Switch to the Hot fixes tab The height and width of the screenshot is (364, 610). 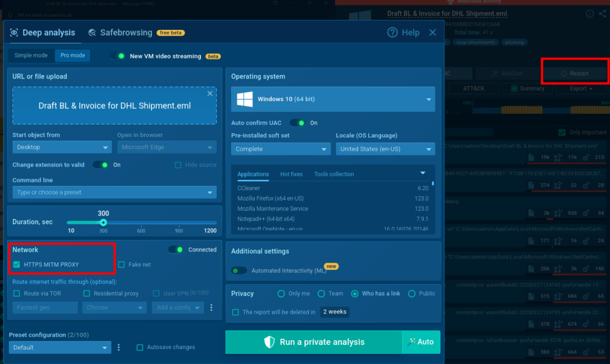(x=291, y=174)
